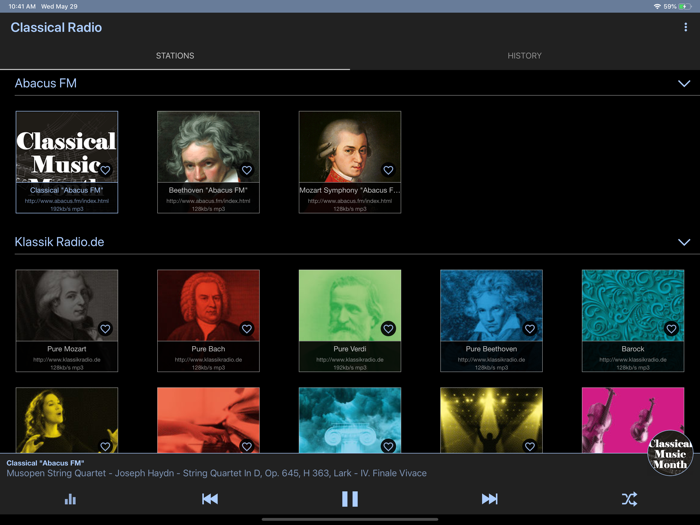Viewport: 700px width, 525px height.
Task: Toggle shuffle mode
Action: (x=629, y=499)
